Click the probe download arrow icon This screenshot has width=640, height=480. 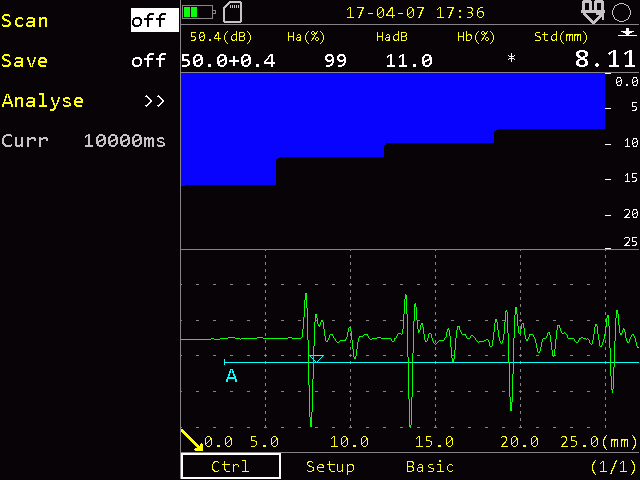(593, 12)
